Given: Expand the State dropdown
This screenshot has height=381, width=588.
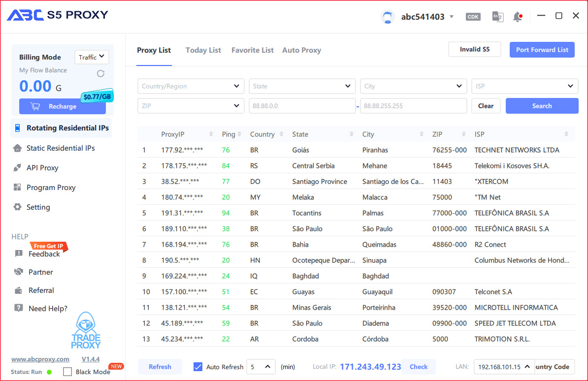Looking at the screenshot, I should click(302, 86).
